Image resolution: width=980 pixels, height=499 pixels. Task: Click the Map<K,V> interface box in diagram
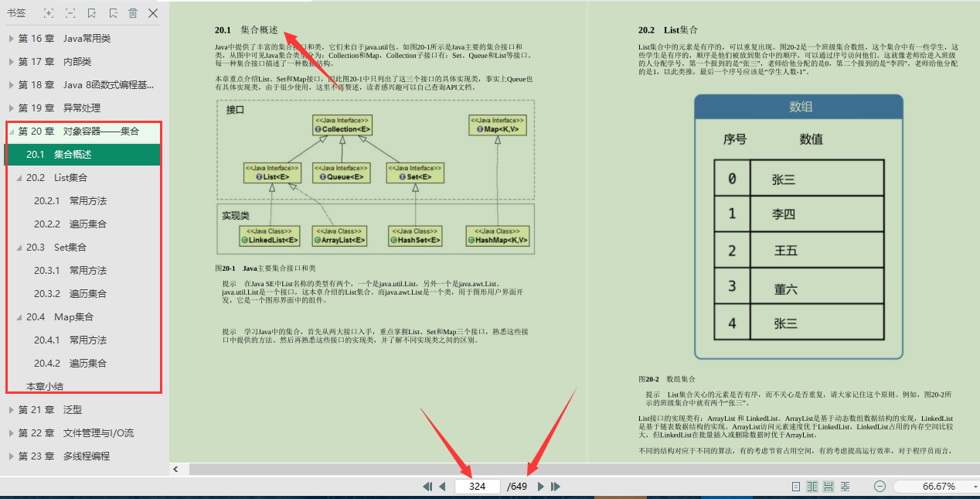point(499,125)
